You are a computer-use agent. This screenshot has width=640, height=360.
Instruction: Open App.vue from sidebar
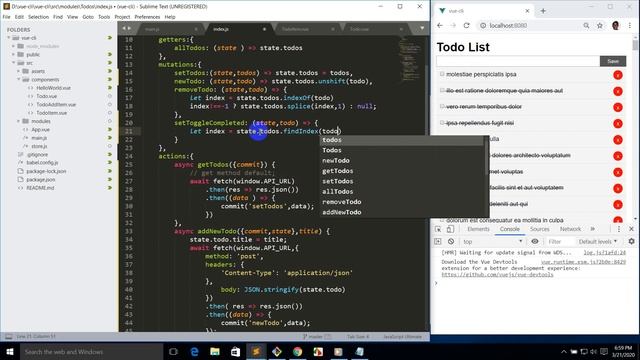coord(40,130)
